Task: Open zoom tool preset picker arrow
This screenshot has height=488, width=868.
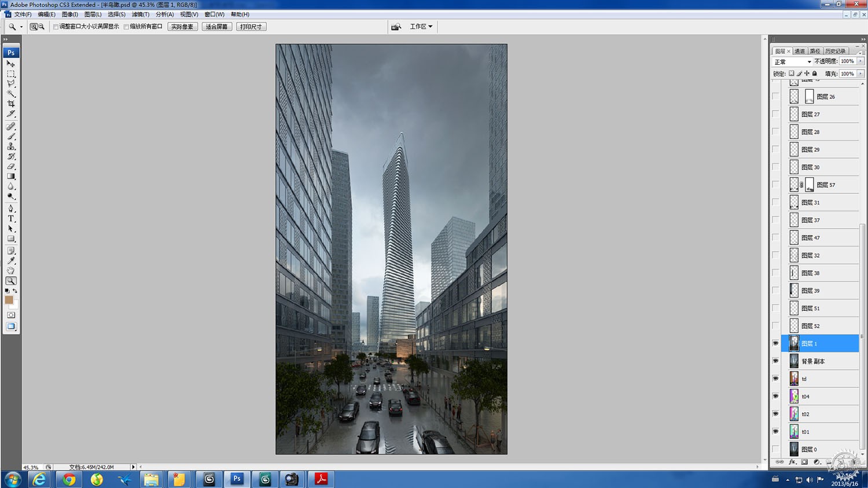Action: pyautogui.click(x=21, y=27)
